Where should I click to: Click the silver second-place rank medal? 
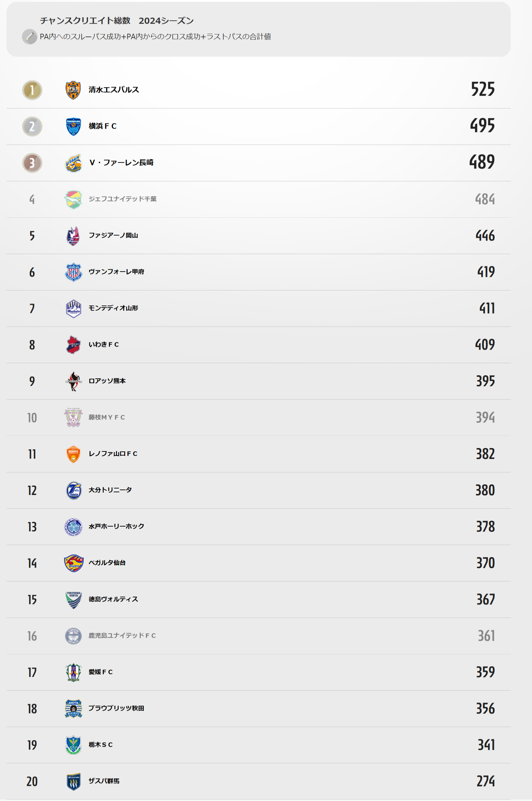pyautogui.click(x=32, y=127)
